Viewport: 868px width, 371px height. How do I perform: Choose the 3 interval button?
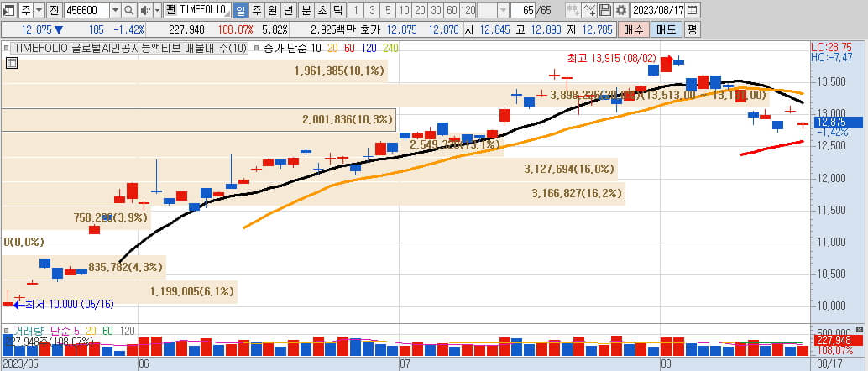372,9
